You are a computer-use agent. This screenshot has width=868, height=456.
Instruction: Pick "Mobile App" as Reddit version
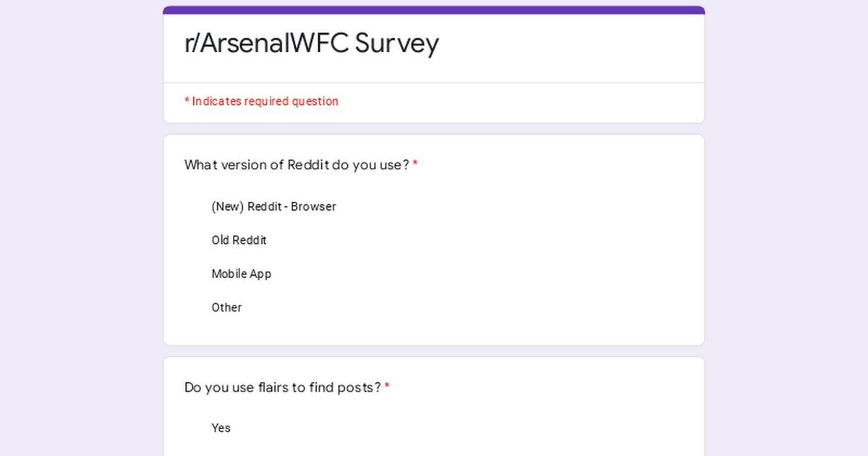[x=241, y=274]
